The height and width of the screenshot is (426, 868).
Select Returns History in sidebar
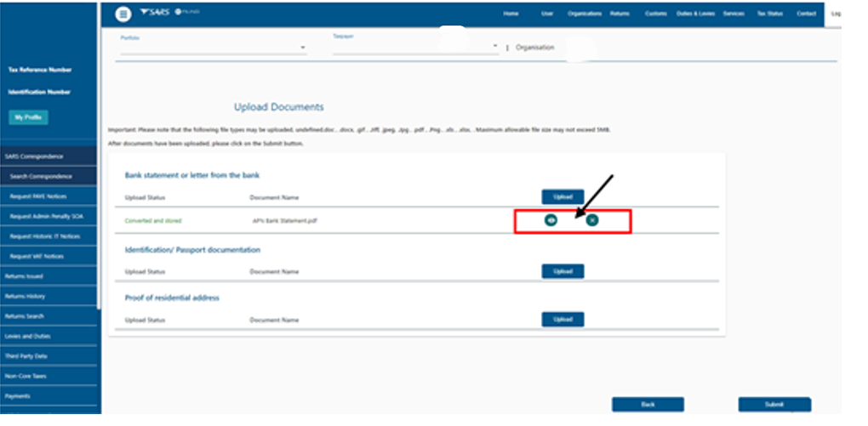(x=25, y=296)
